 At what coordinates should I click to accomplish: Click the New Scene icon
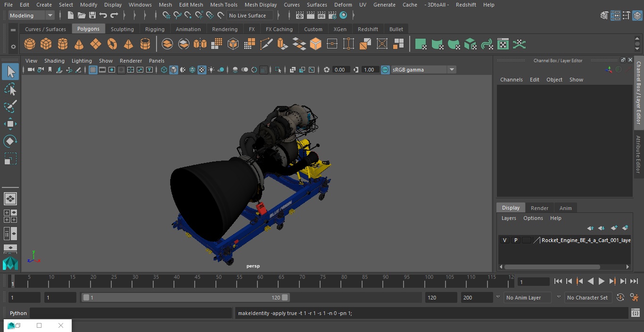point(70,16)
